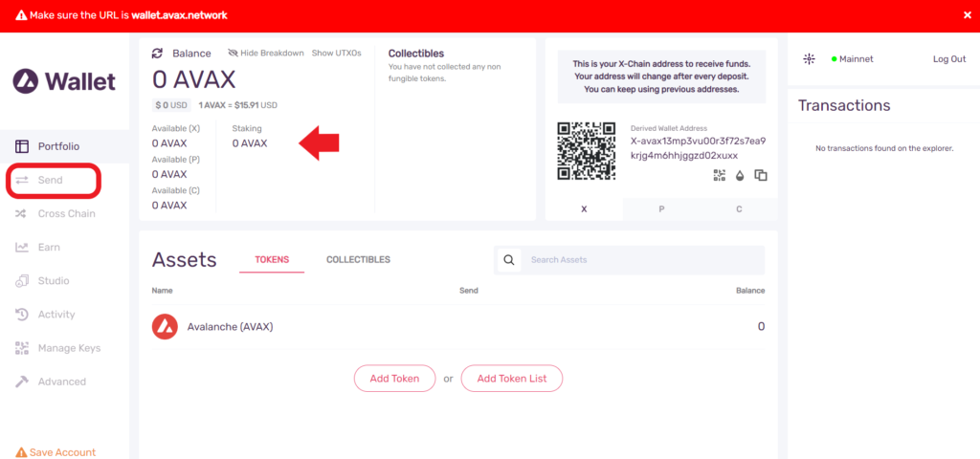This screenshot has width=980, height=459.
Task: Click the Avalanche token logo icon
Action: 165,327
